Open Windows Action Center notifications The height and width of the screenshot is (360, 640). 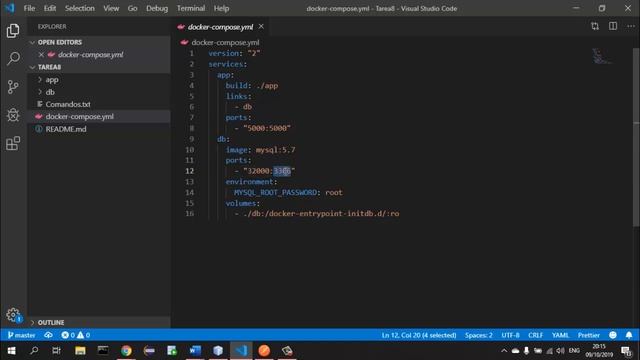[x=626, y=351]
